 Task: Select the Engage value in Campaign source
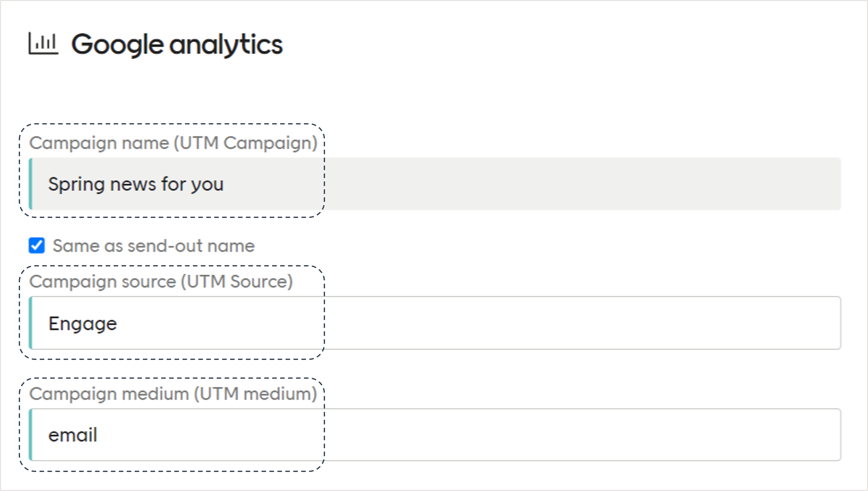[83, 324]
